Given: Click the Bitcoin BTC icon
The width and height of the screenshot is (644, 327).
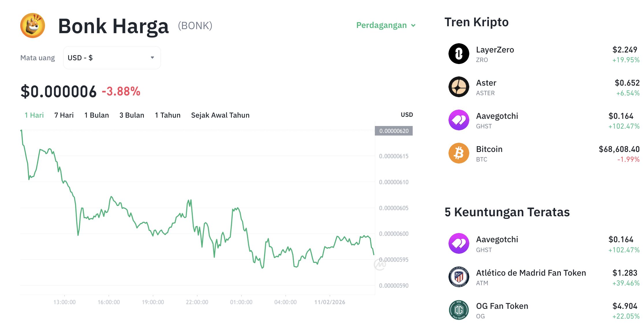Looking at the screenshot, I should tap(459, 153).
